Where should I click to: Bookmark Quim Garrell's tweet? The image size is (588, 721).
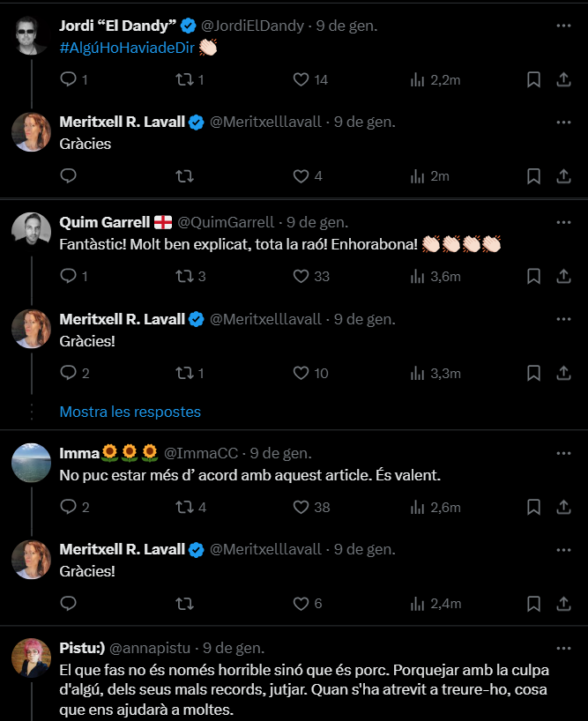[x=533, y=276]
